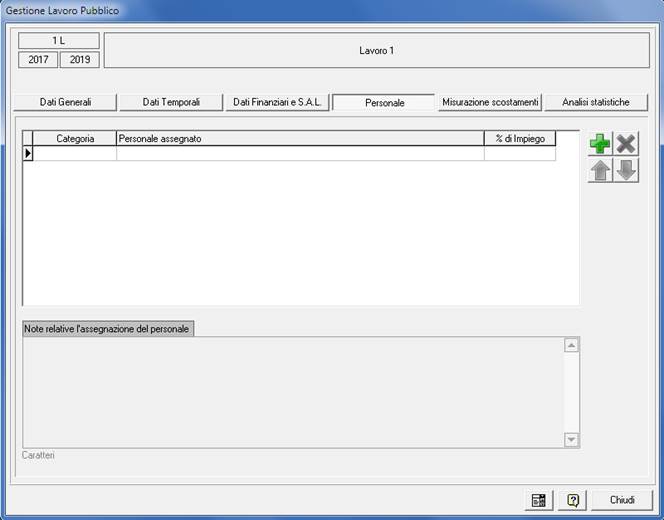Open help with the question mark icon
Viewport: 664px width, 520px height.
point(573,500)
